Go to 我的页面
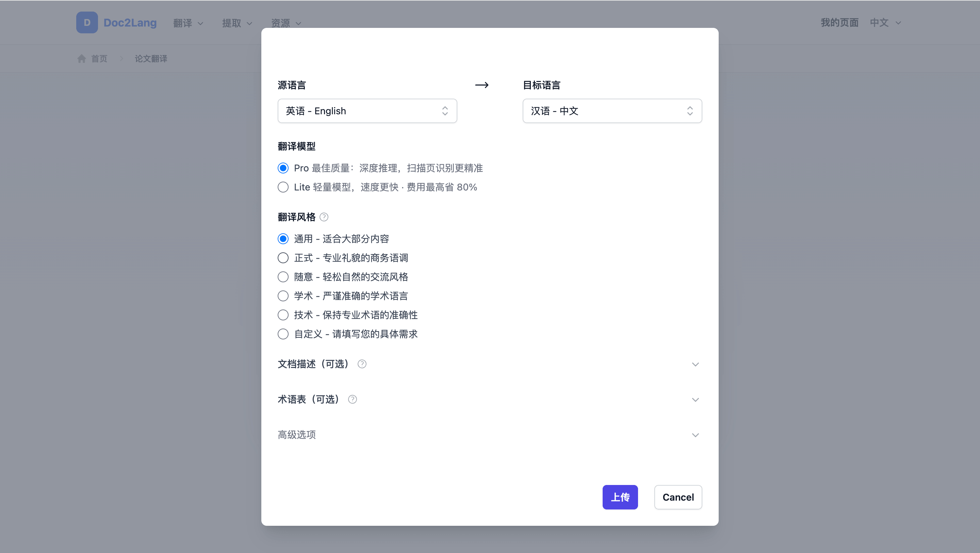Viewport: 980px width, 553px height. [839, 23]
